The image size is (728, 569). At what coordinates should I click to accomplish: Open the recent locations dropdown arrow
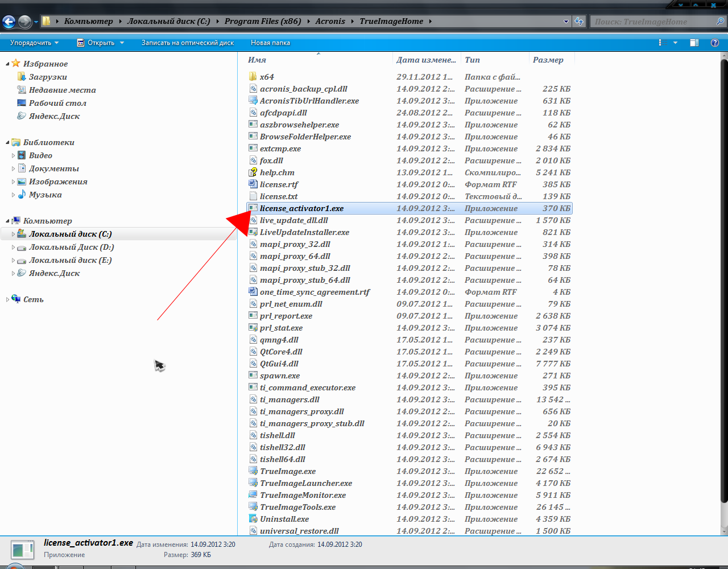coord(36,22)
